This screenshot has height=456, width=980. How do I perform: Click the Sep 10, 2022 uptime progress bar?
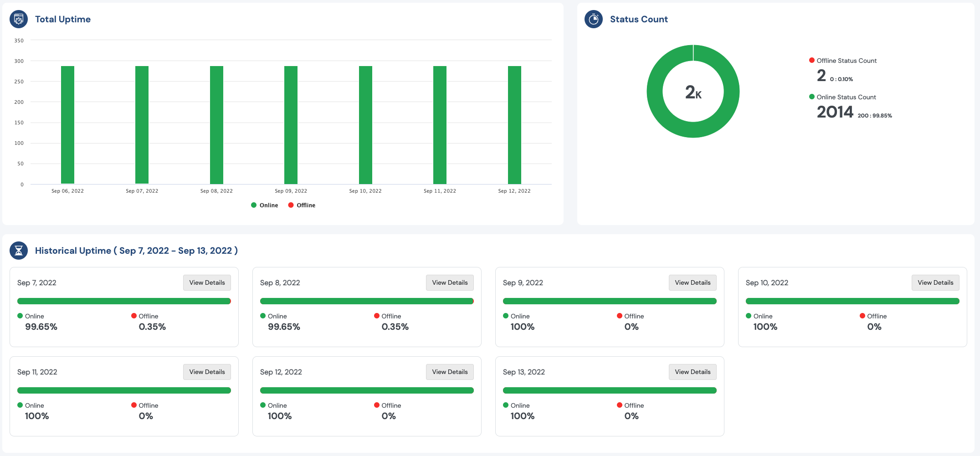(852, 301)
